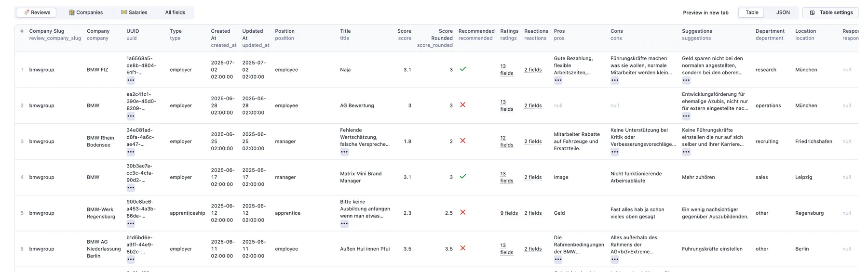Click green recommended checkmark in Naja row
The image size is (868, 272).
click(x=463, y=69)
